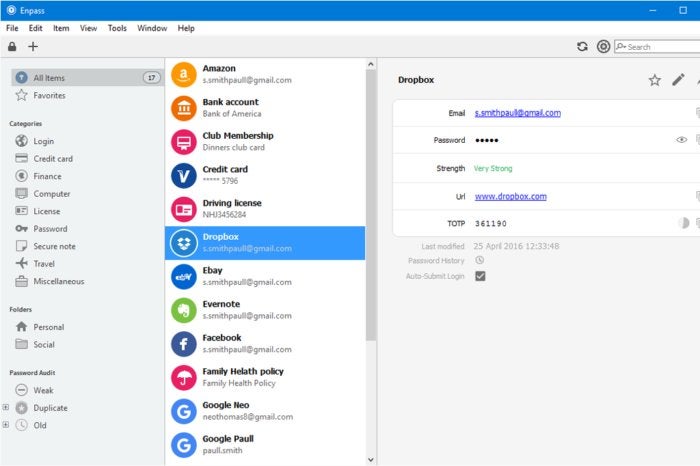
Task: Select the Facebook entry icon
Action: (x=183, y=344)
